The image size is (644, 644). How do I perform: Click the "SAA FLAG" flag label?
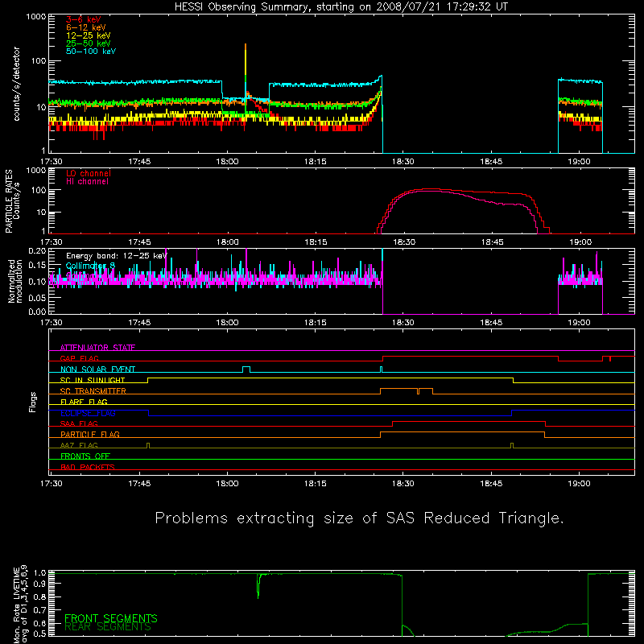coord(79,423)
